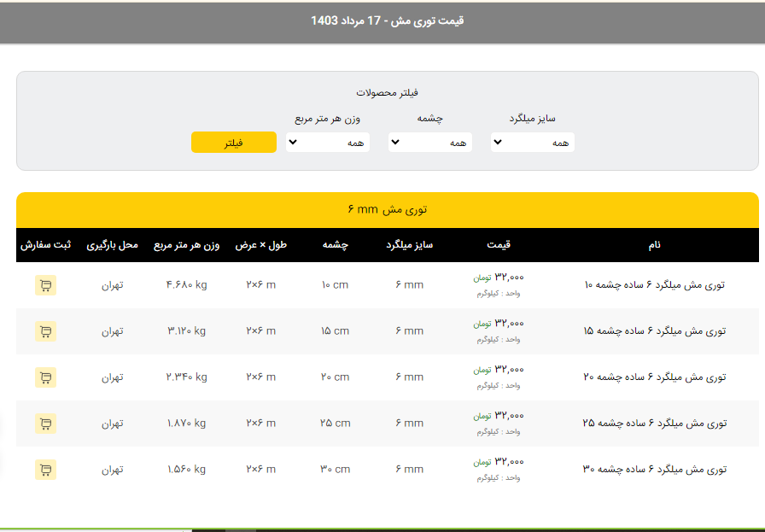
Task: Open product توری مش میلگرد 6 ساده چشمه 15
Action: [x=654, y=331]
